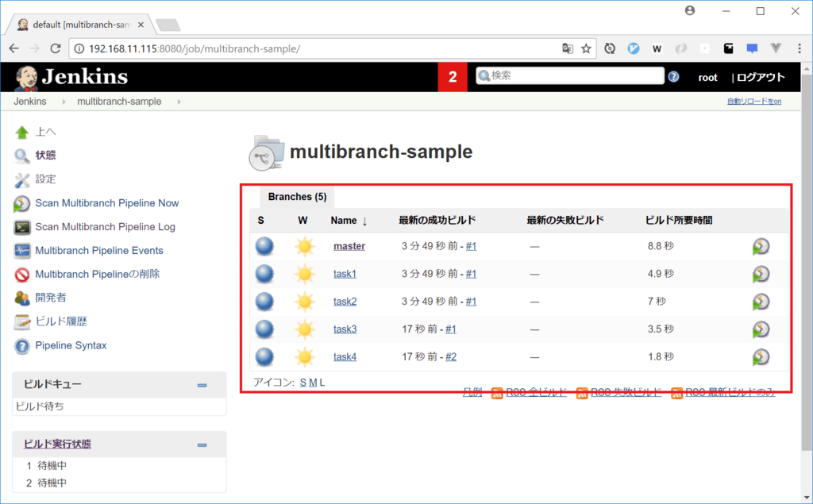Click the translate page icon in address bar
This screenshot has width=813, height=504.
click(x=568, y=48)
